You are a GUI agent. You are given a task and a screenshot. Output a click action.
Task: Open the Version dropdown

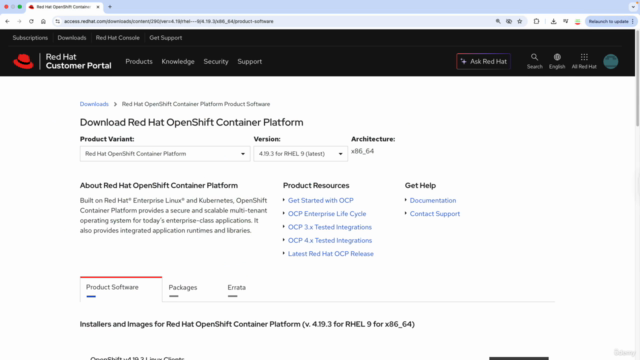[x=300, y=154]
